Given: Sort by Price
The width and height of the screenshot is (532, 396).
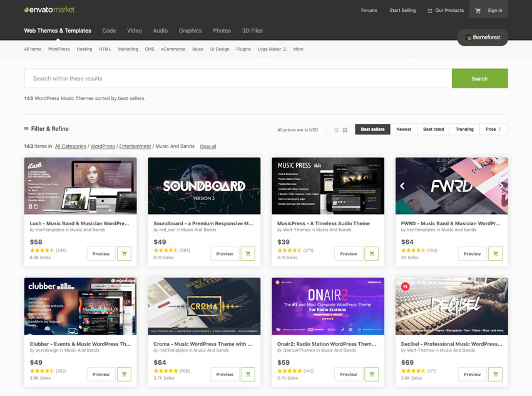Looking at the screenshot, I should click(x=493, y=129).
